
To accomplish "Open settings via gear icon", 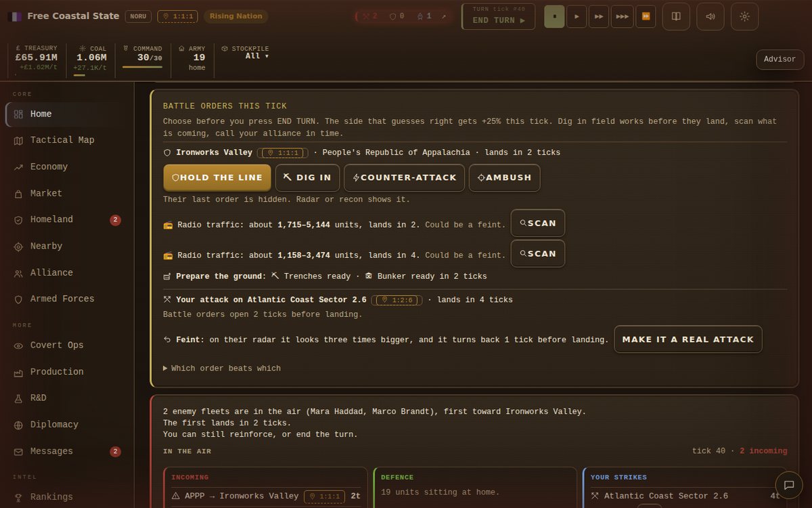I will pos(744,16).
